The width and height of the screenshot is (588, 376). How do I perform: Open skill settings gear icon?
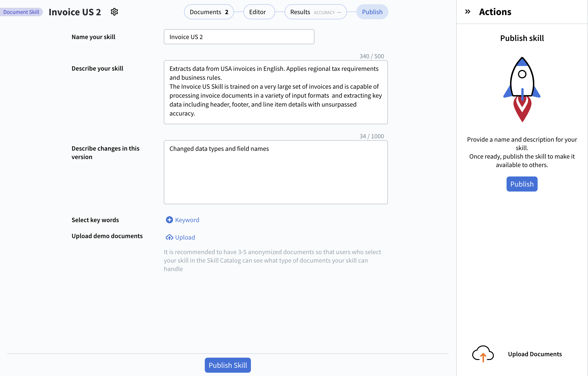pos(114,12)
